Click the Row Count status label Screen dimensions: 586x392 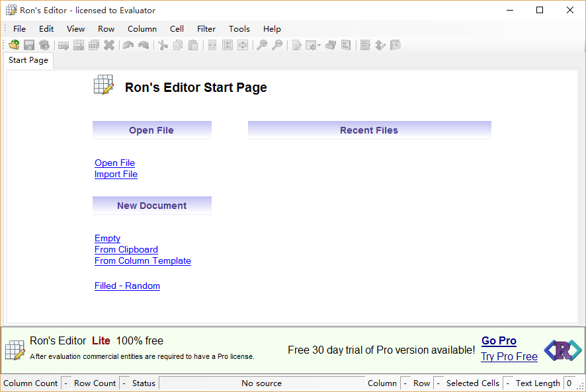point(95,383)
